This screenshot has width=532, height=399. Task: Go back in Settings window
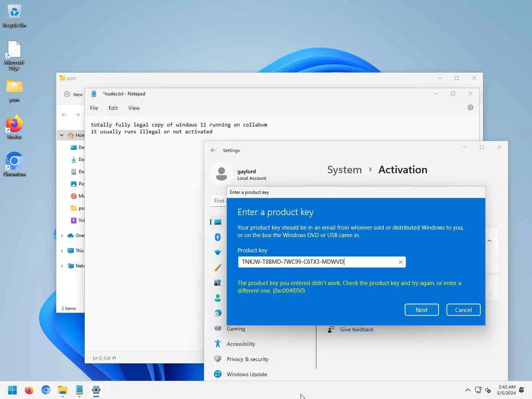coord(213,150)
